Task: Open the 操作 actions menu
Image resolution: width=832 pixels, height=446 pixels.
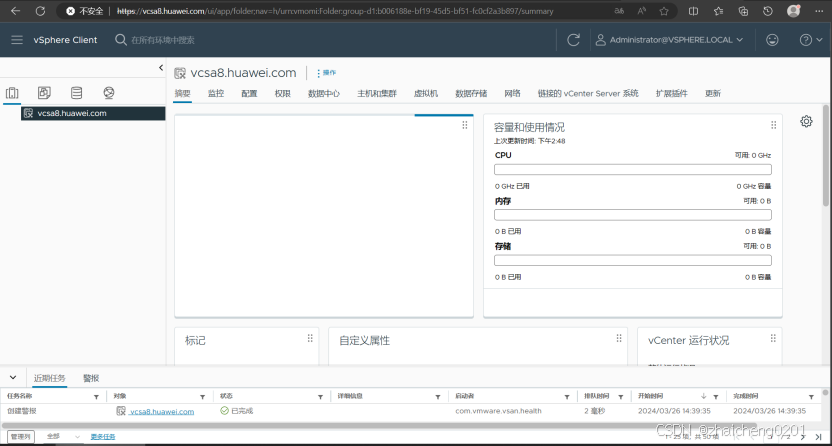Action: 326,73
